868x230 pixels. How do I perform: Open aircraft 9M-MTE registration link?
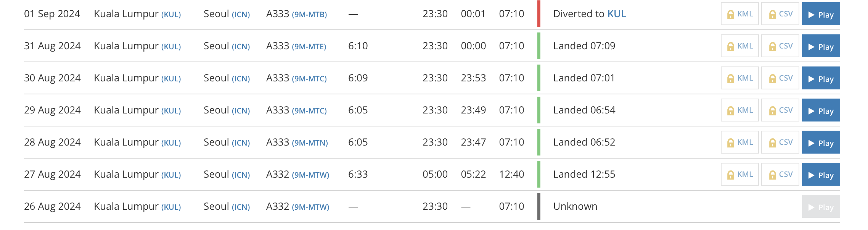(x=309, y=47)
